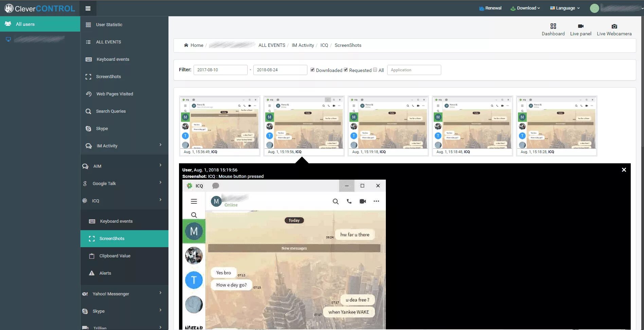The image size is (644, 330).
Task: Click the bottom Skype logo icon
Action: [85, 311]
